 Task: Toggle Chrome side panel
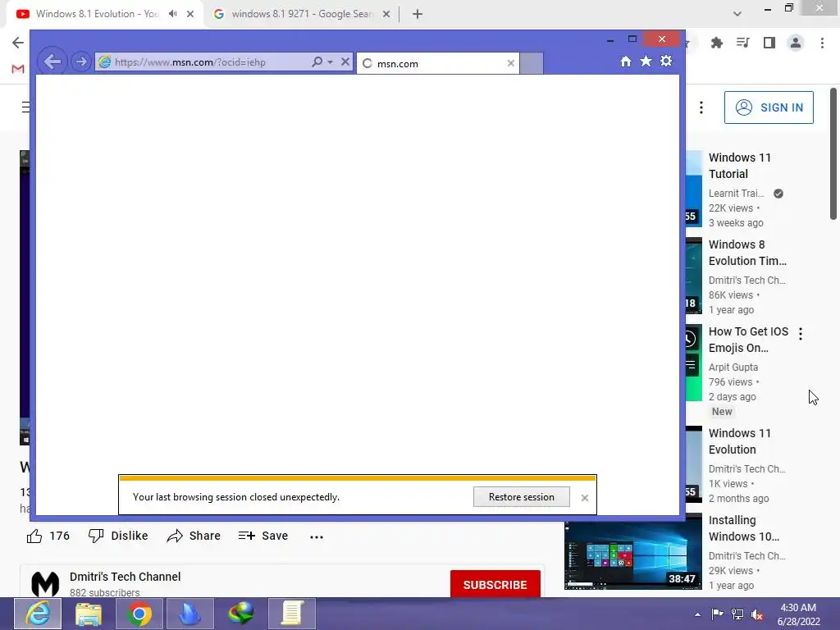coord(769,43)
